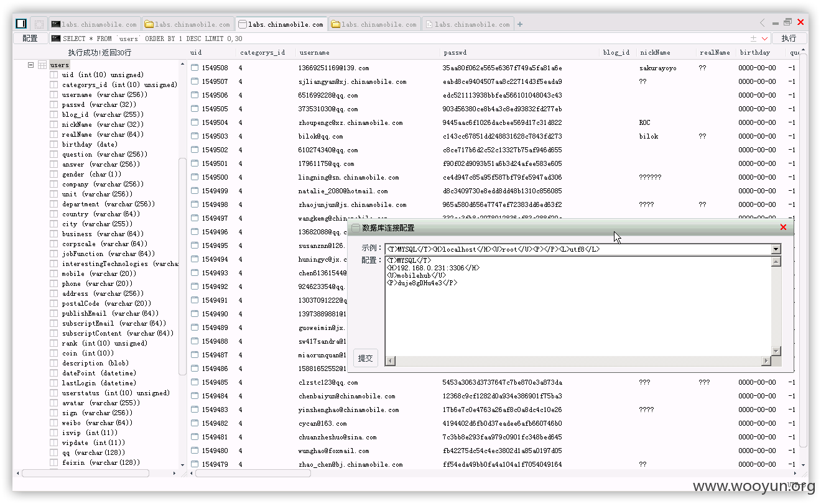Click the column icon beside mobile (varchar(20))

point(54,273)
